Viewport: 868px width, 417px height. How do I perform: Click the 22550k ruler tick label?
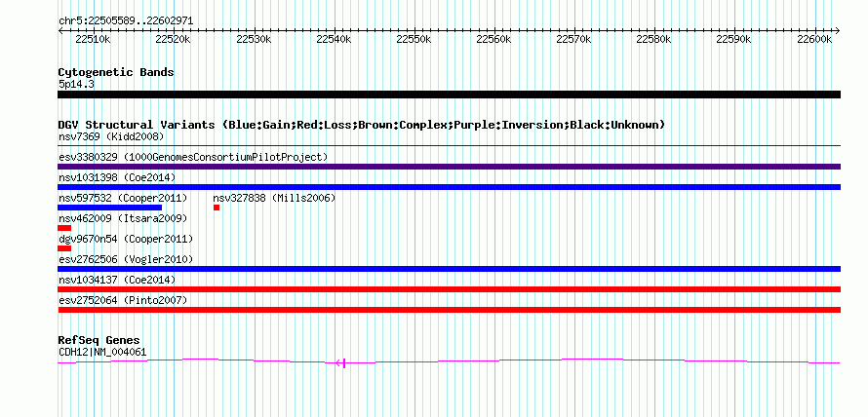pyautogui.click(x=414, y=39)
